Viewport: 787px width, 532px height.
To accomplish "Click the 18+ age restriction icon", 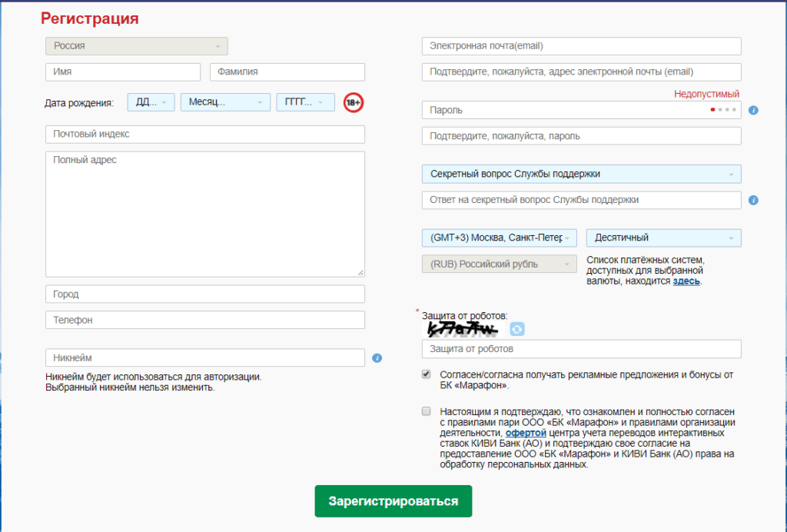I will [353, 102].
